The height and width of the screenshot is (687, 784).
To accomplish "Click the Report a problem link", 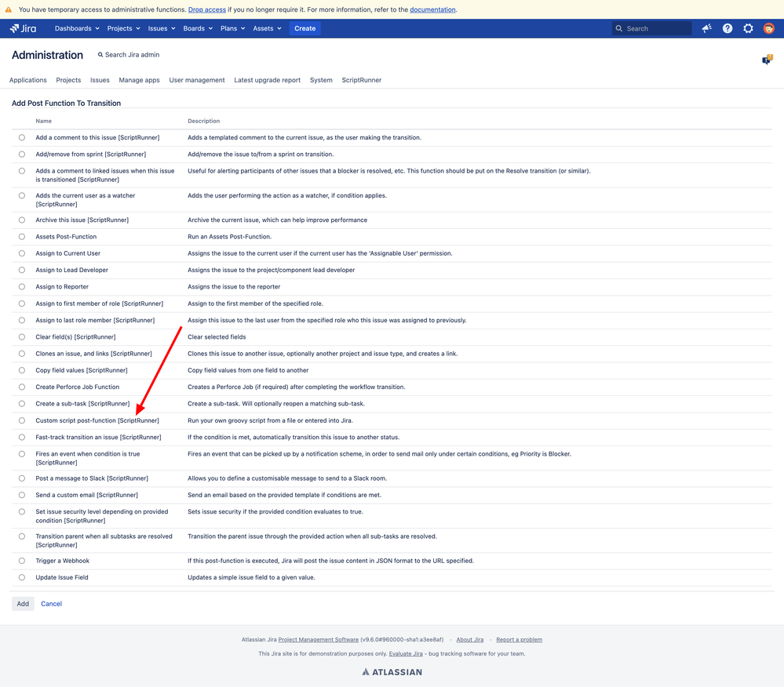I will 519,639.
